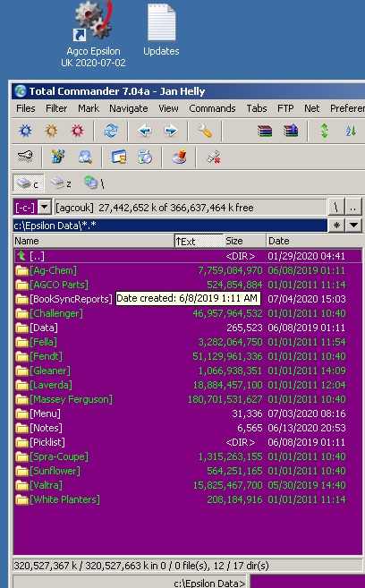
Task: Open the Navigate menu
Action: [x=129, y=108]
